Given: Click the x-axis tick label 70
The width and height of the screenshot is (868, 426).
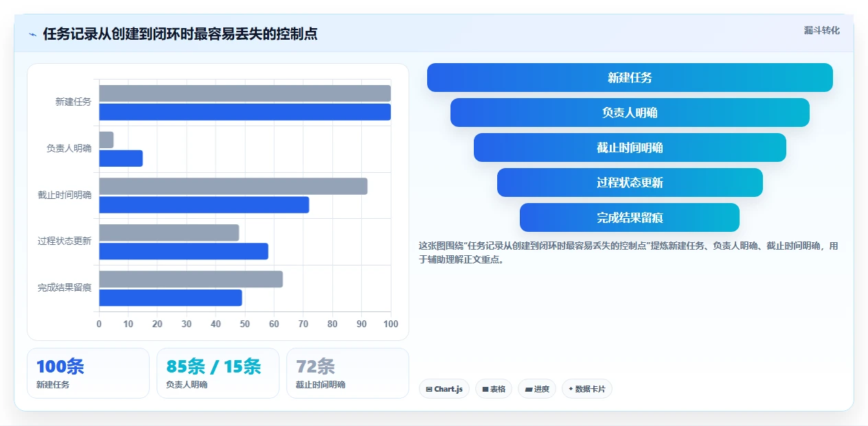Looking at the screenshot, I should [x=304, y=324].
